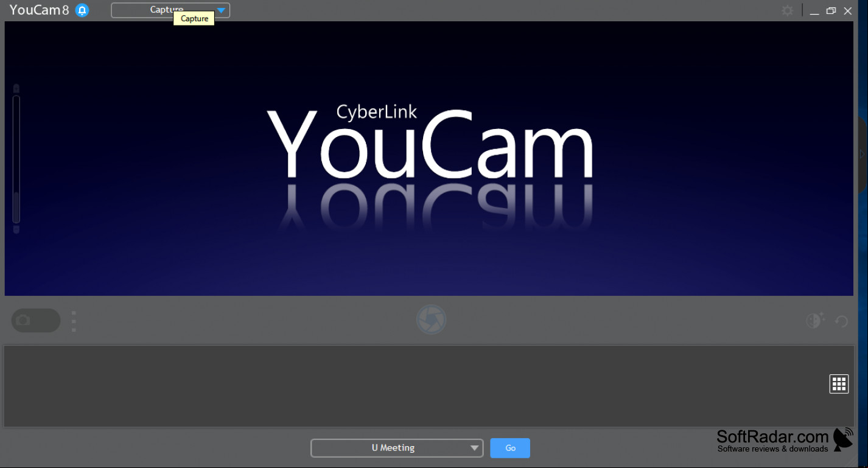
Task: Click the vertical zoom slider track
Action: (x=16, y=159)
